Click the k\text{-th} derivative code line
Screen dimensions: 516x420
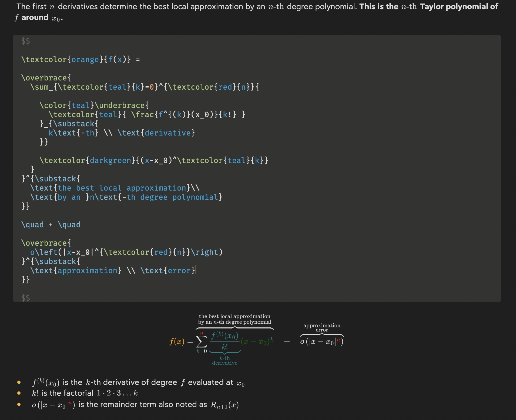(122, 133)
